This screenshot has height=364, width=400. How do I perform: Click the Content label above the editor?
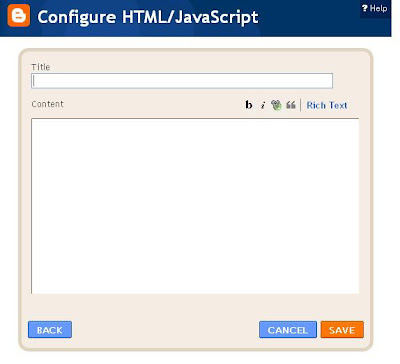coord(47,104)
